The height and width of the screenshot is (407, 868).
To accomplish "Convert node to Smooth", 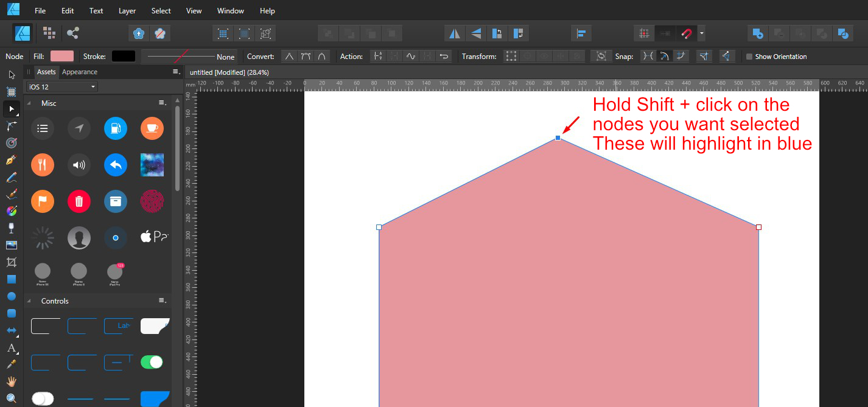I will [306, 56].
